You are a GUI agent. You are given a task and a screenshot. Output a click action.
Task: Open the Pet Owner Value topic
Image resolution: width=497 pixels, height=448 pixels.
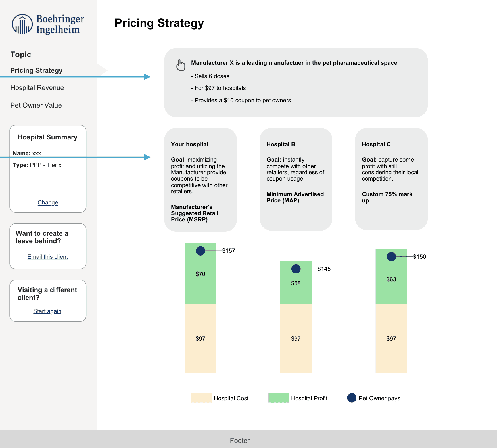click(36, 105)
